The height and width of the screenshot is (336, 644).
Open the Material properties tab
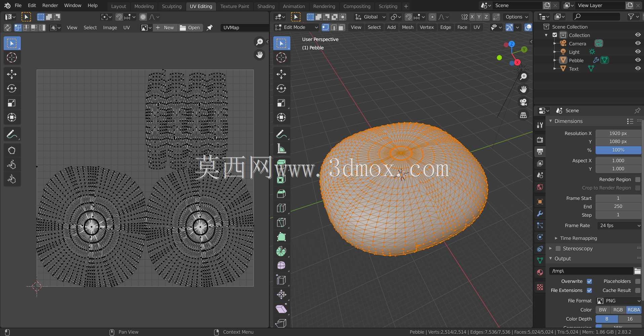pos(540,272)
